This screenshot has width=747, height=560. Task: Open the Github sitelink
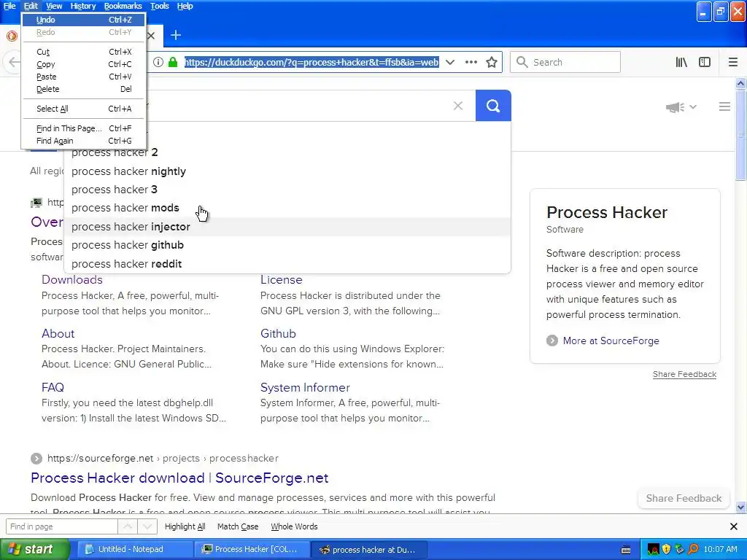point(278,333)
